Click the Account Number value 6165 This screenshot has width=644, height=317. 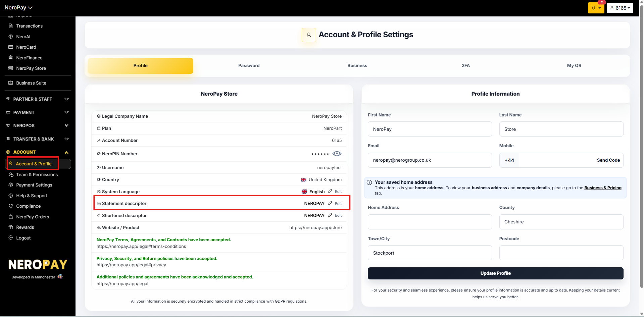click(337, 141)
